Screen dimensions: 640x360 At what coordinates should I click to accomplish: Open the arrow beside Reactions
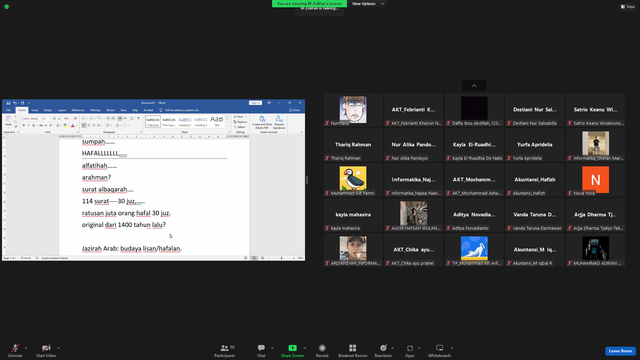(393, 348)
